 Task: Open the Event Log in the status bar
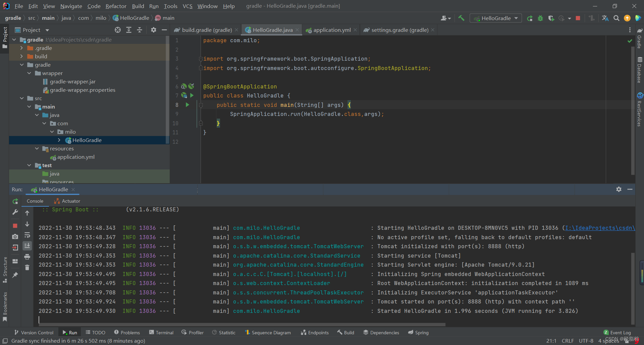point(620,332)
